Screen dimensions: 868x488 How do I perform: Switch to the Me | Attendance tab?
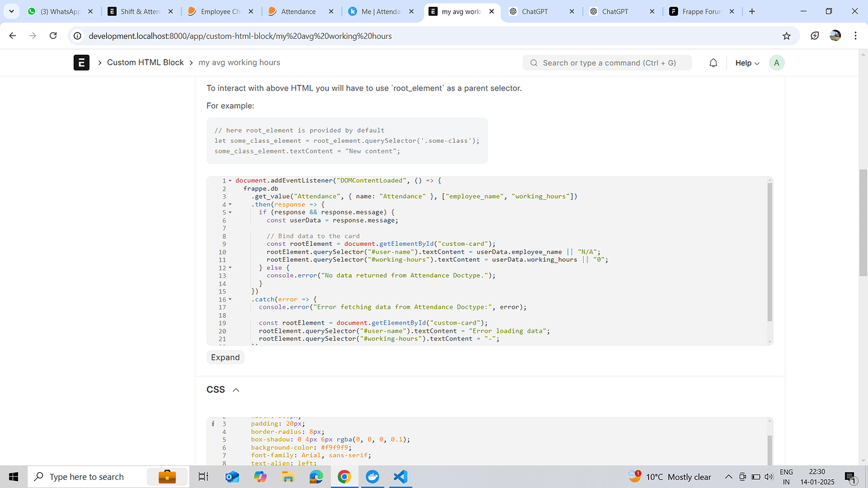[x=381, y=11]
